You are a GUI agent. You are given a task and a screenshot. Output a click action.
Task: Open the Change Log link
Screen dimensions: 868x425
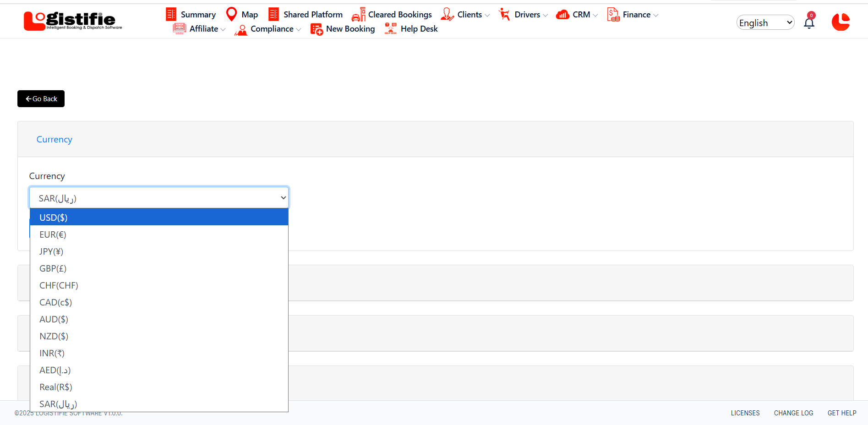coord(793,413)
